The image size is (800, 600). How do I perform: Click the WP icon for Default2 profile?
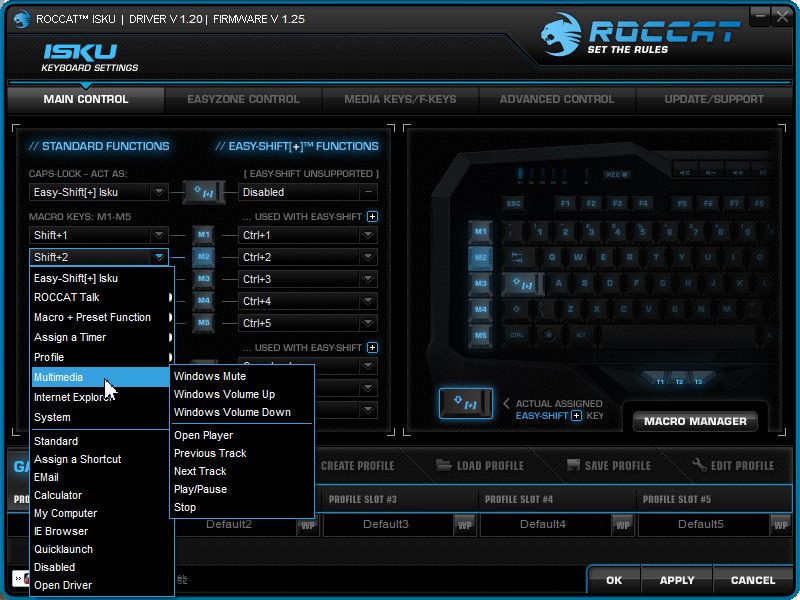coord(308,524)
